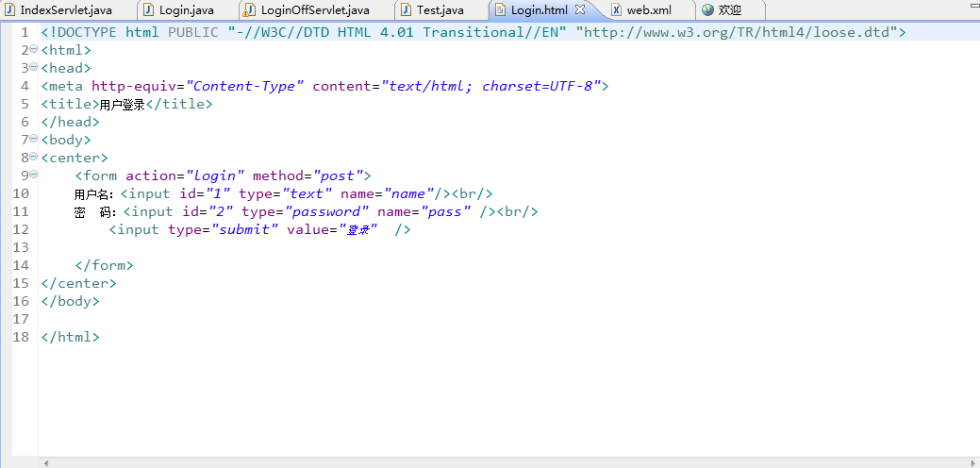Click the meta http-equiv tag on line 4
Image resolution: width=980 pixels, height=468 pixels.
coord(325,86)
